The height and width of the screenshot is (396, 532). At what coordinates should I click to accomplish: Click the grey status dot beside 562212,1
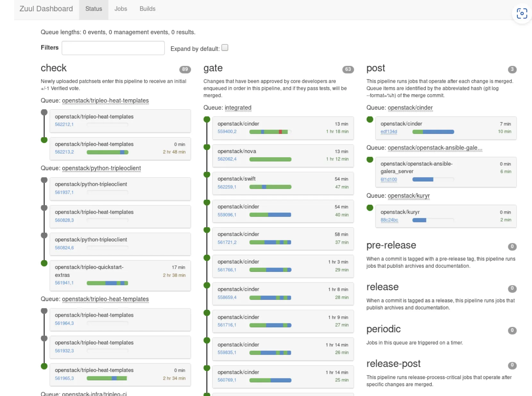click(x=44, y=112)
